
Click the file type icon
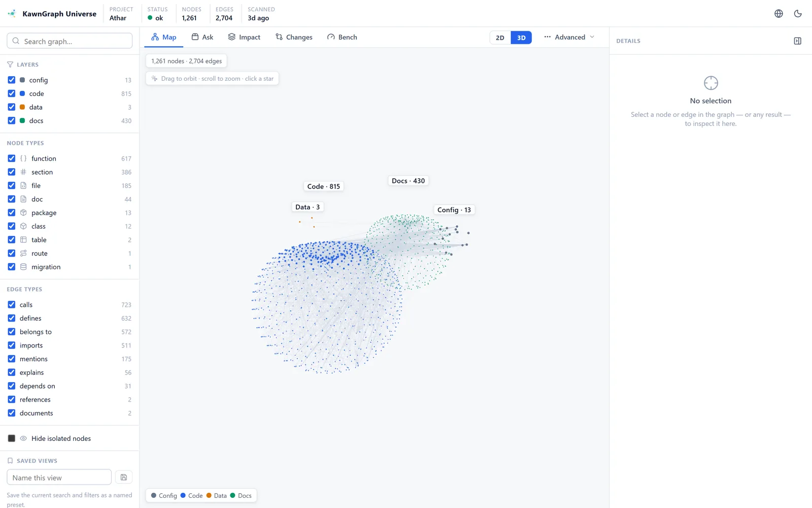[x=23, y=185]
